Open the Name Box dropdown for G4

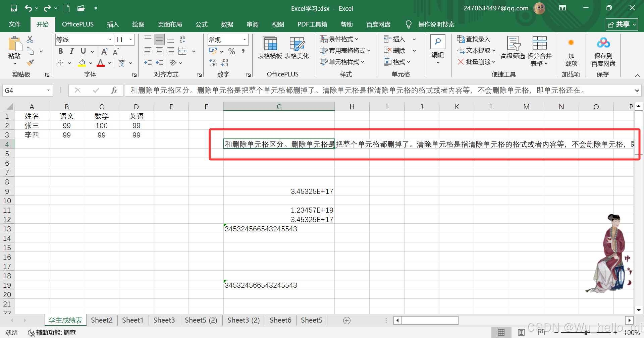coord(48,90)
